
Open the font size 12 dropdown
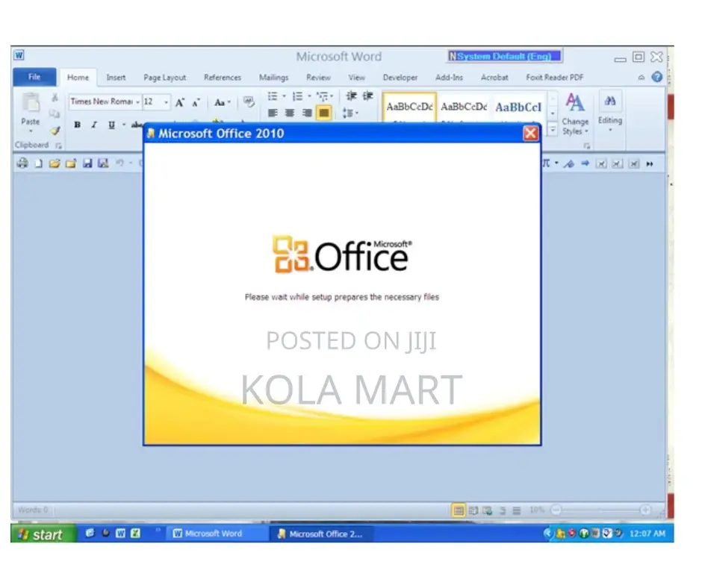pos(166,102)
